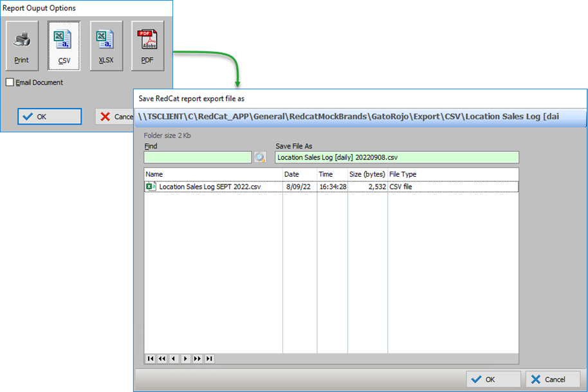Select PDF as report output format
The width and height of the screenshot is (588, 392).
pyautogui.click(x=147, y=46)
